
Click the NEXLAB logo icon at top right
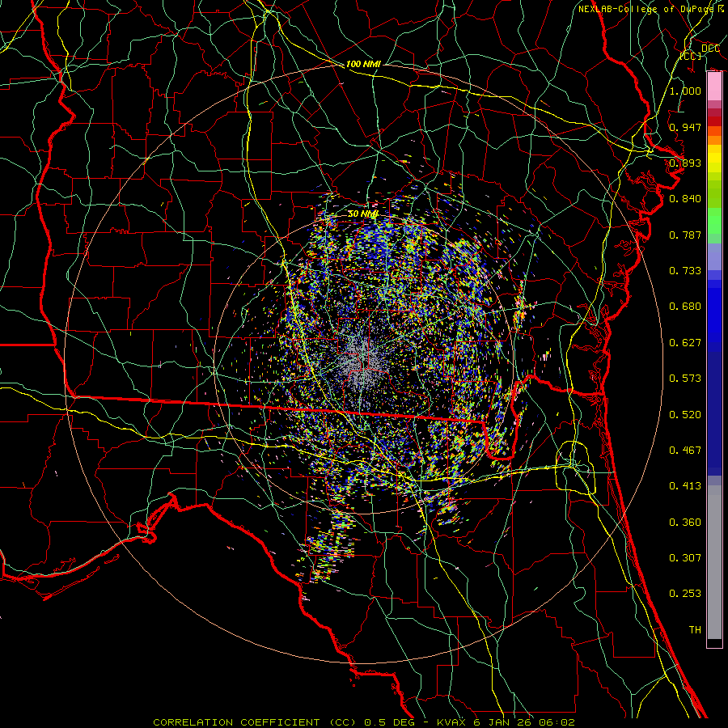(720, 9)
